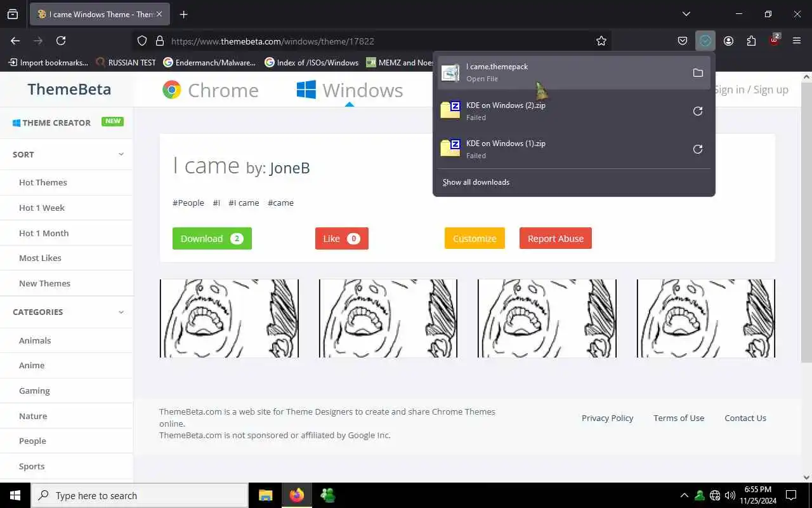This screenshot has height=508, width=812.
Task: Click the ThemeBeta logo
Action: [69, 90]
